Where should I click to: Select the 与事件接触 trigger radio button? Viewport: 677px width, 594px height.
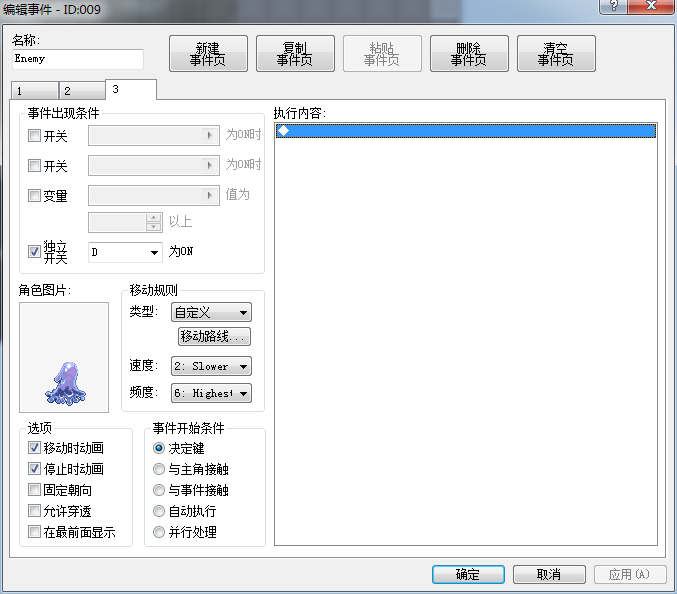[x=159, y=490]
